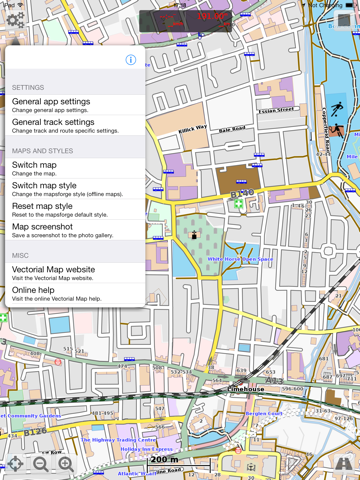Choose Switch map style
The height and width of the screenshot is (480, 360).
[x=75, y=189]
